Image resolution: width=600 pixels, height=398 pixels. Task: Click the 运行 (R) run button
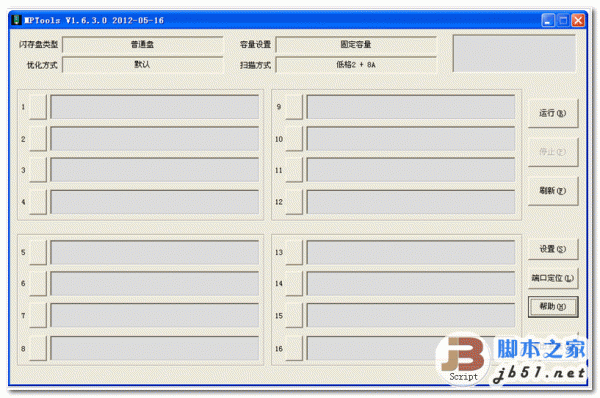point(553,113)
